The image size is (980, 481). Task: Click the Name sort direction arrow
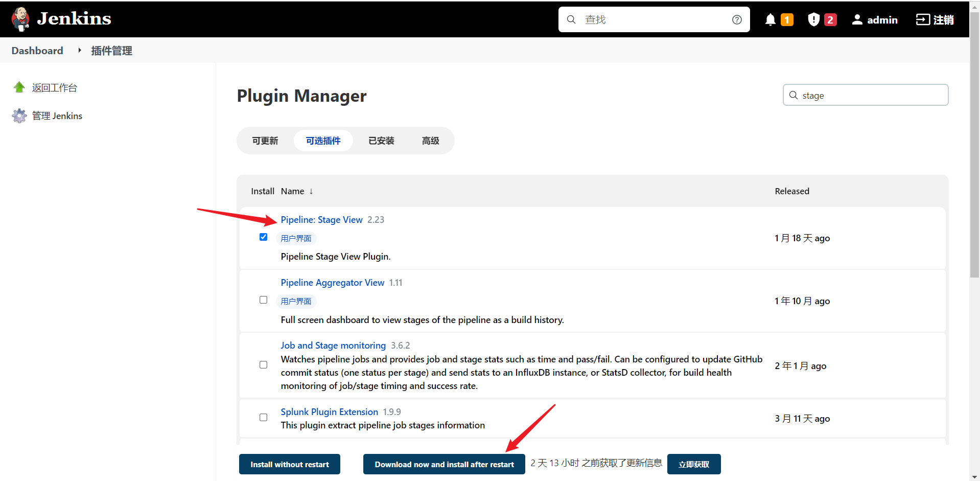click(311, 191)
